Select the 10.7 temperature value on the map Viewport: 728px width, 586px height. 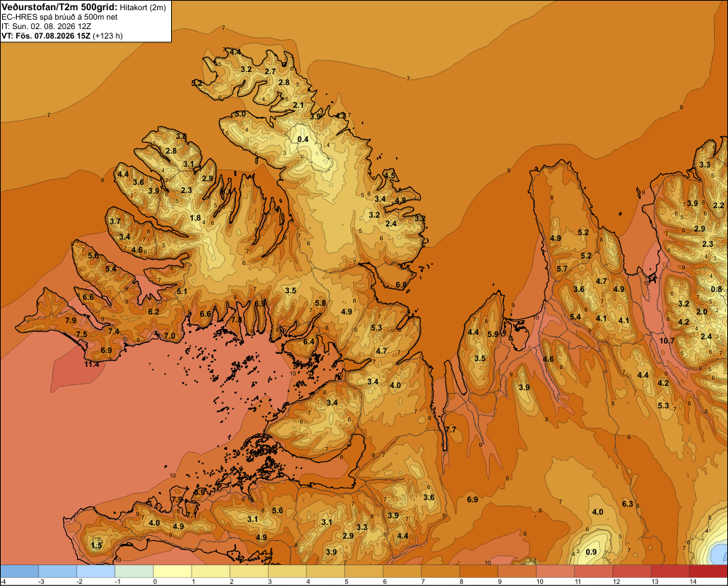[667, 341]
